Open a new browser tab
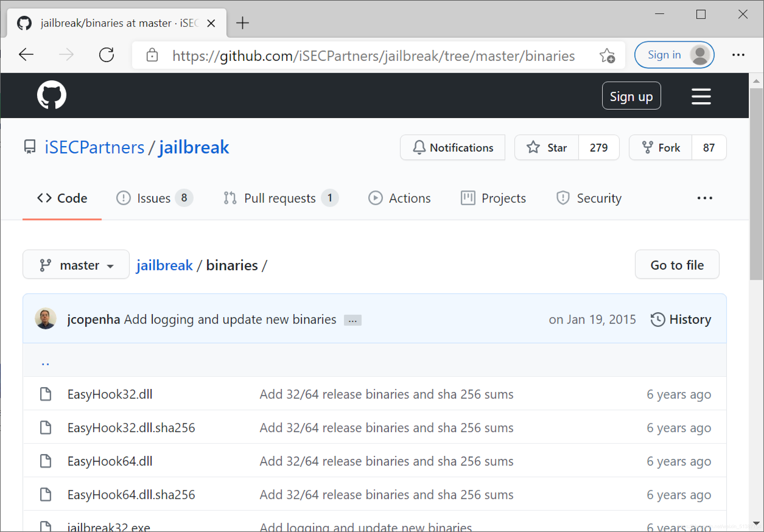 coord(242,23)
